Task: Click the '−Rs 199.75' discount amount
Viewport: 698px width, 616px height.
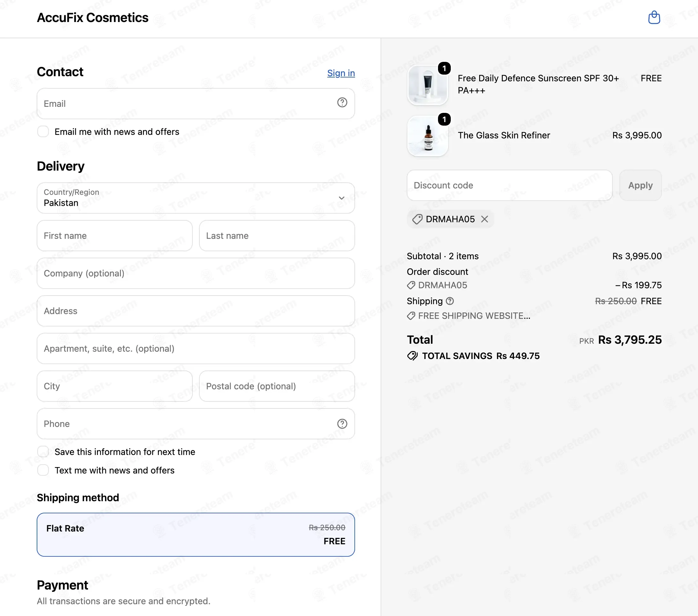Action: pos(638,285)
